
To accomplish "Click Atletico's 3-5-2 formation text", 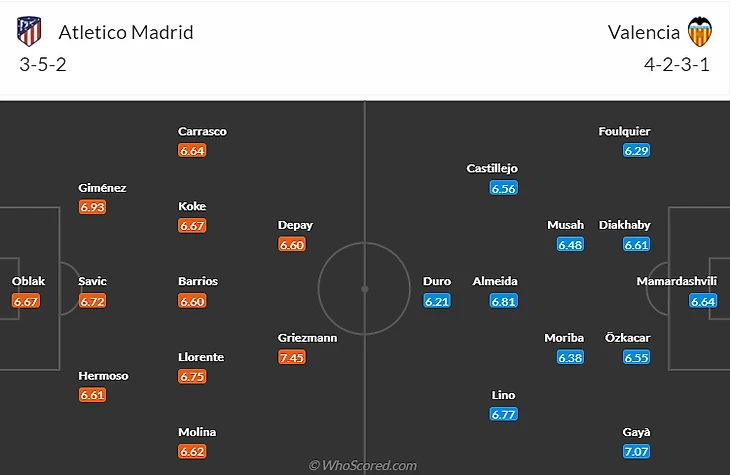I will (x=43, y=64).
